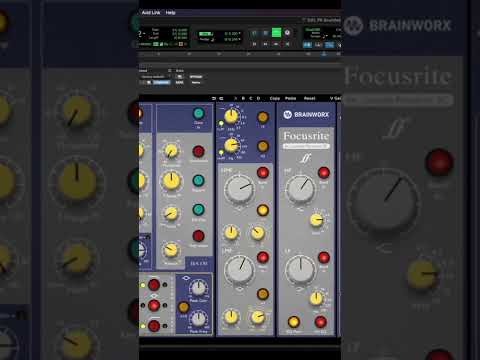Toggle orange button beside Peak knobs
The width and height of the screenshot is (480, 360).
184,307
